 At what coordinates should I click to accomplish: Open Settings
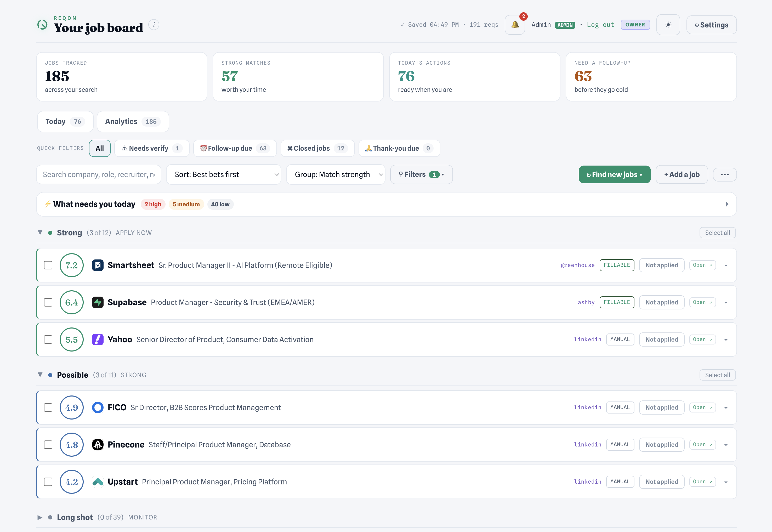click(x=711, y=25)
